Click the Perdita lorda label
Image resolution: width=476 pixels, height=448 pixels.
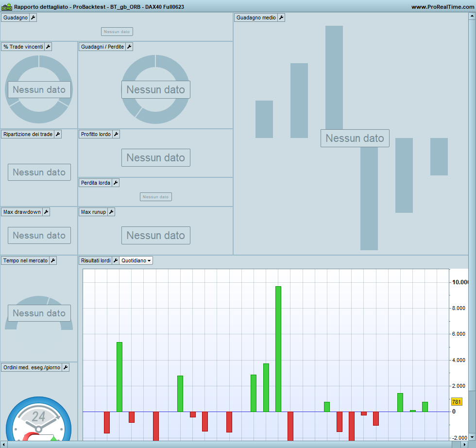pos(95,183)
